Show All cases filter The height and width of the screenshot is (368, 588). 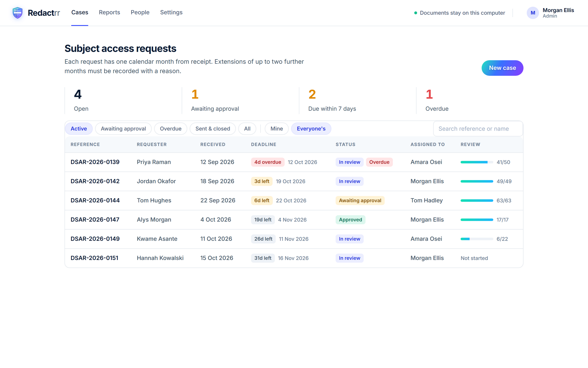[x=247, y=129]
